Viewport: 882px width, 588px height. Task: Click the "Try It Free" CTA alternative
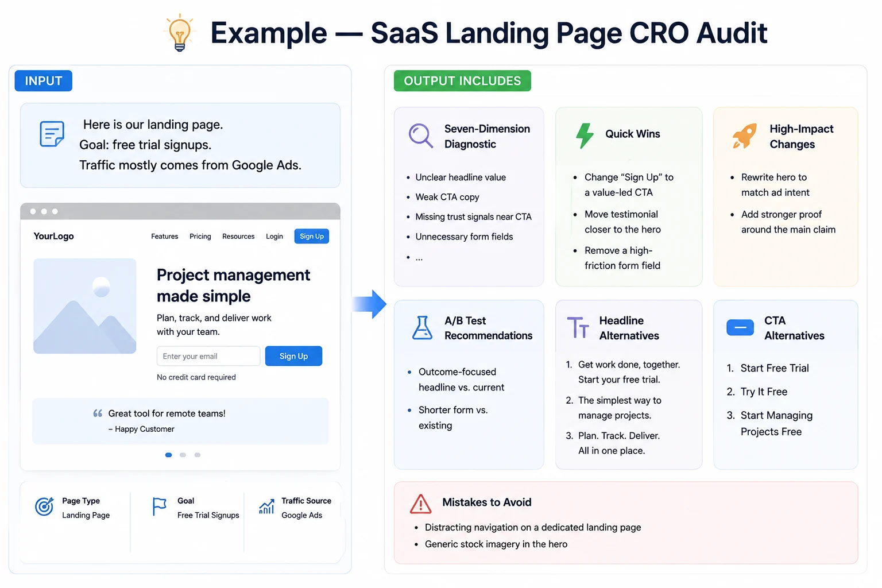coord(764,392)
